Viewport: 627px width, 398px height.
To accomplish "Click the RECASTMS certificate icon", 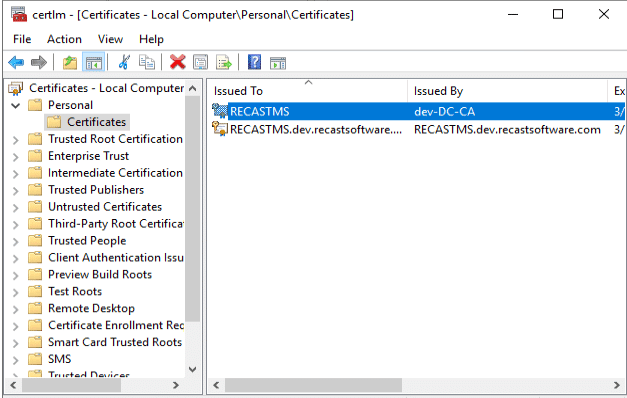I will point(220,111).
